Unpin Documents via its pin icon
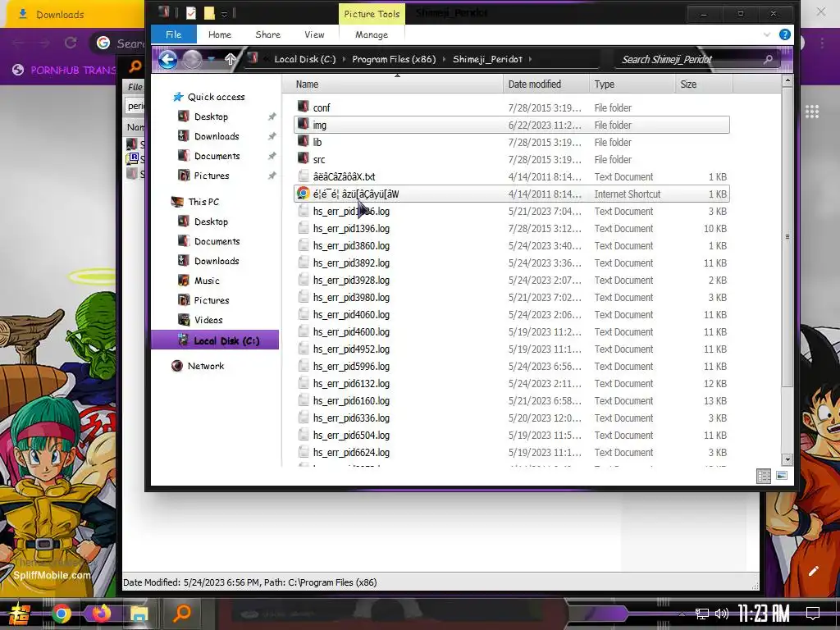This screenshot has height=630, width=840. point(272,156)
